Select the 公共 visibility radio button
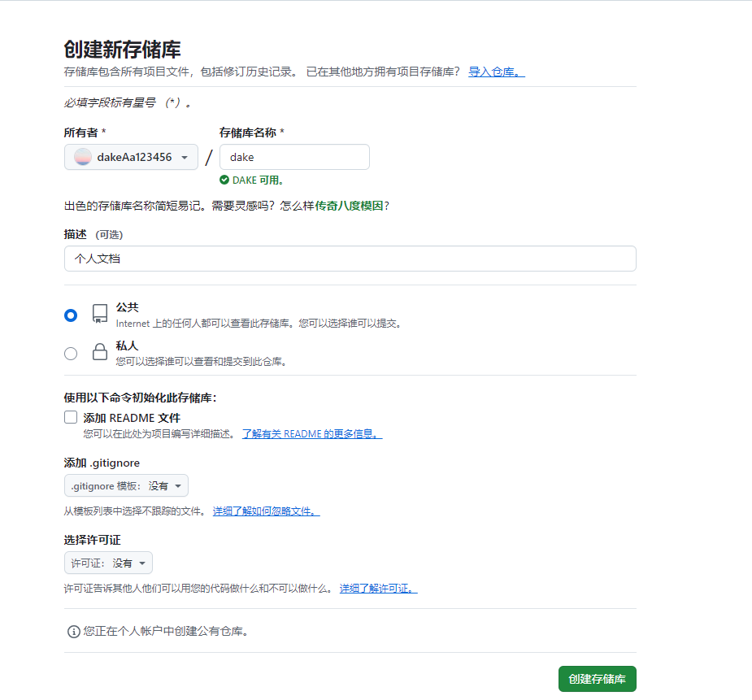Viewport: 752px width, 700px height. pyautogui.click(x=71, y=315)
